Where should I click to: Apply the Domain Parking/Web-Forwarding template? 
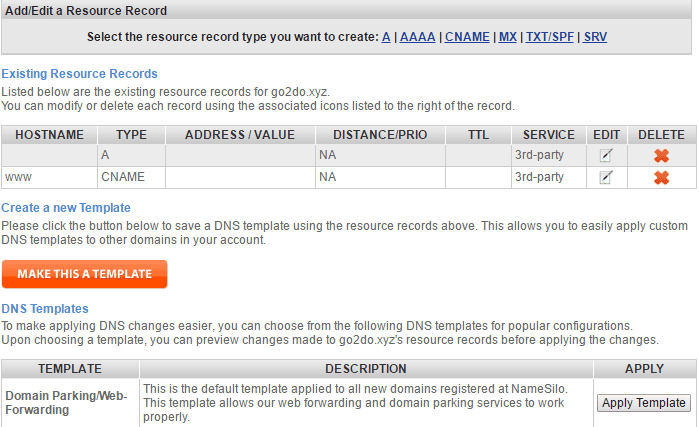click(x=644, y=403)
